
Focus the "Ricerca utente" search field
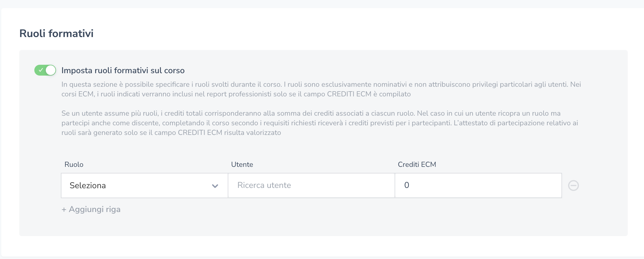tap(311, 186)
